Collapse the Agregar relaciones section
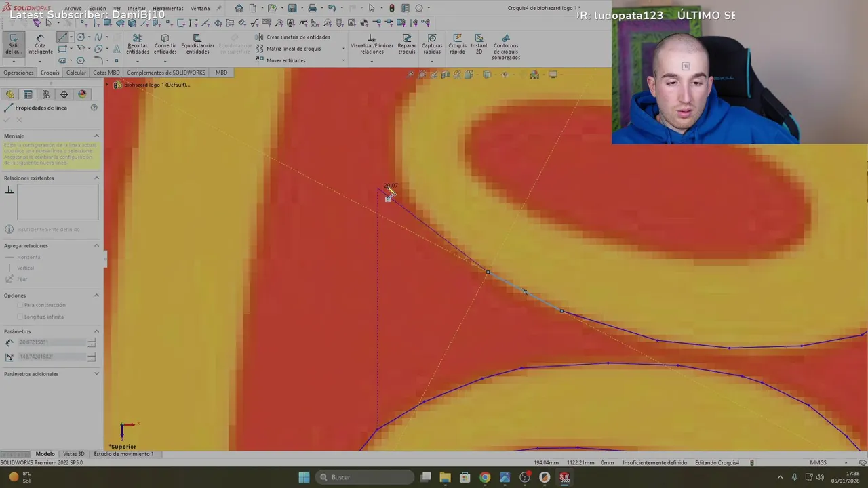868x488 pixels. (x=96, y=245)
